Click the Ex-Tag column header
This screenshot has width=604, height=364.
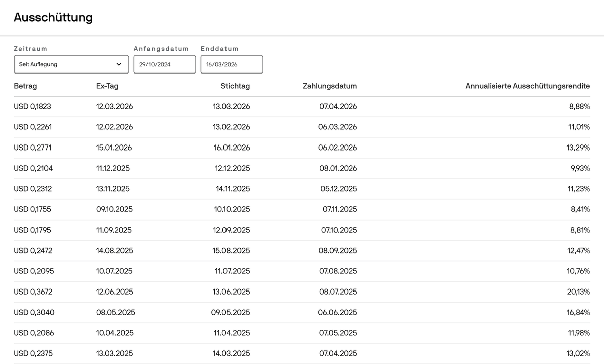pyautogui.click(x=107, y=86)
